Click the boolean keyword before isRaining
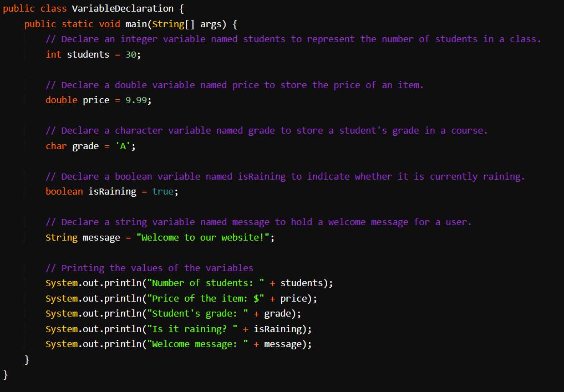Viewport: 564px width, 392px height. 64,191
